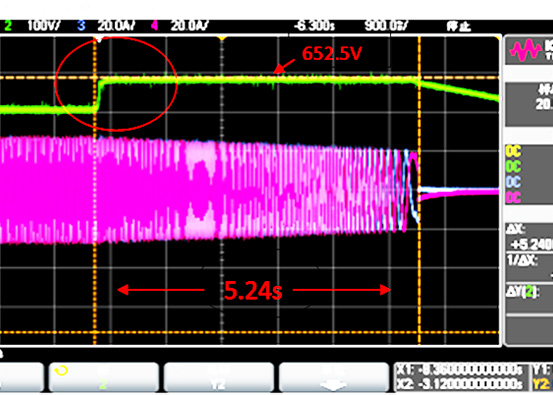Click the yellow time reference triangle marker
553x395 pixels.
tap(221, 37)
